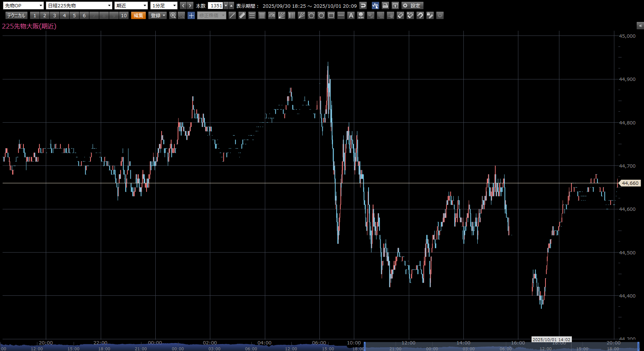Click the eraser delete drawing tool

[400, 15]
